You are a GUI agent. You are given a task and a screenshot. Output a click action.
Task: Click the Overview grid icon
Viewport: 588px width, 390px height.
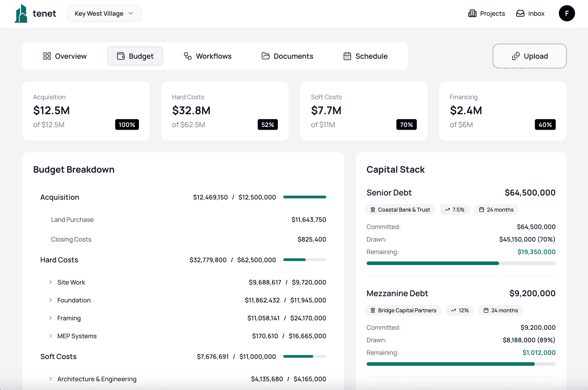click(47, 56)
